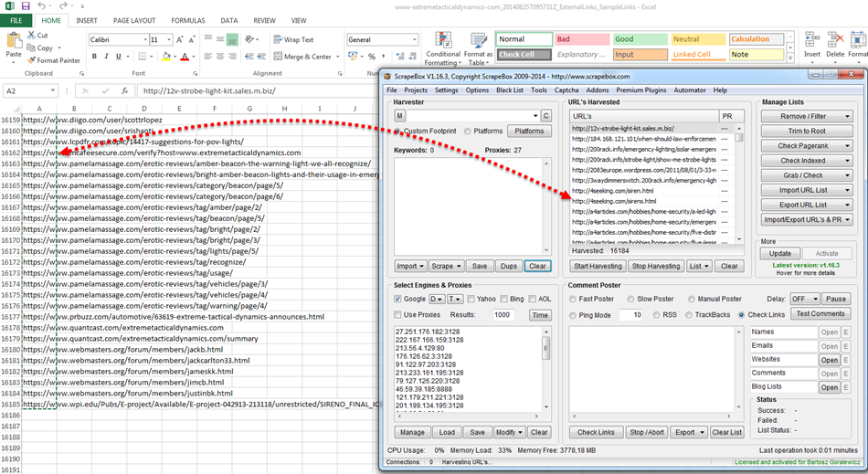This screenshot has height=474, width=868.
Task: Enable the Yahoo search engine checkbox
Action: tap(471, 299)
